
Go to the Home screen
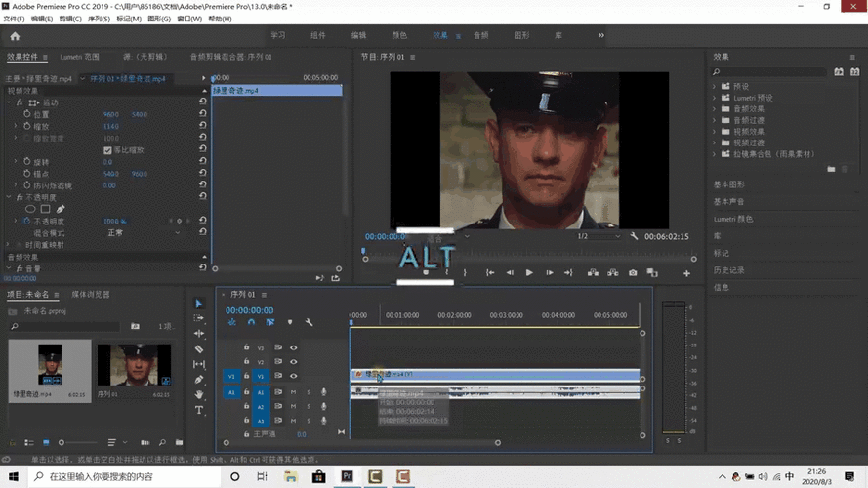tap(15, 36)
